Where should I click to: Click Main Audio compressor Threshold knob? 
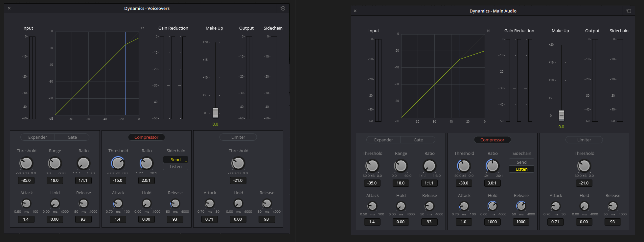[464, 166]
